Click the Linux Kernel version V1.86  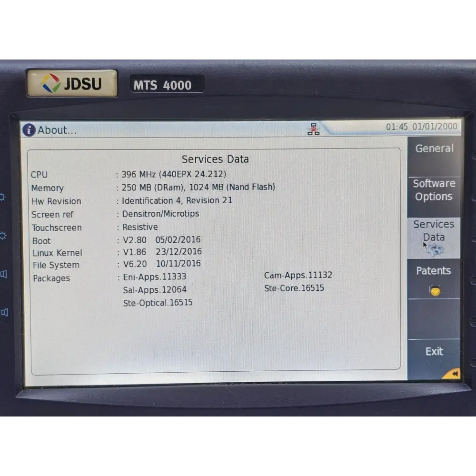[x=135, y=252]
